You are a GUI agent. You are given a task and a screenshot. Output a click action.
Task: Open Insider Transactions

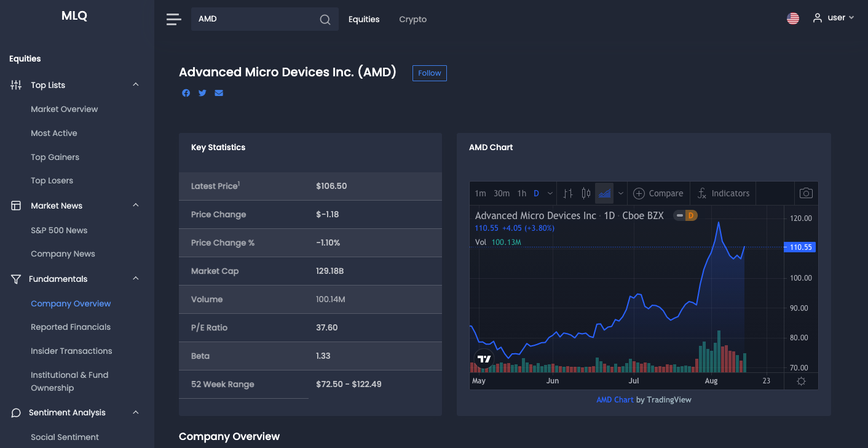(x=71, y=351)
